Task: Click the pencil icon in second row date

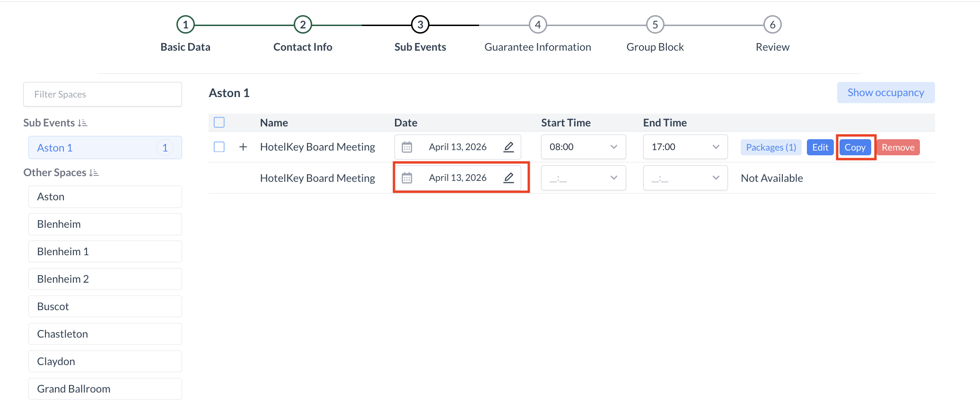Action: click(508, 178)
